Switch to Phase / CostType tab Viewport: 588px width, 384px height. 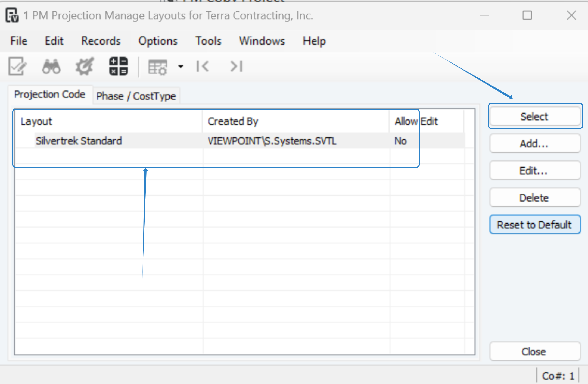pyautogui.click(x=136, y=96)
